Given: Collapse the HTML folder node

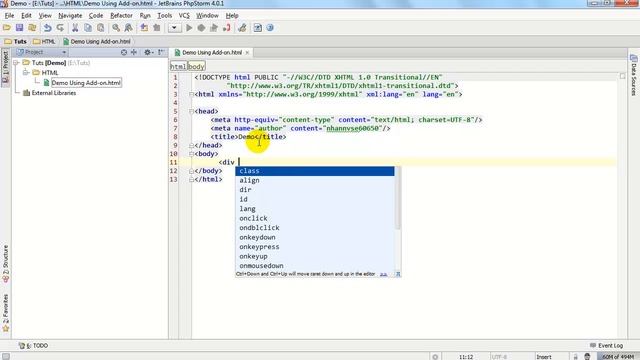Looking at the screenshot, I should click(26, 72).
